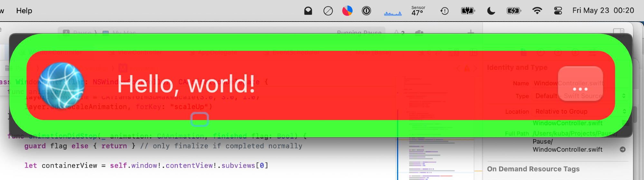Open the Help menu
Screen dimensions: 644x180
tap(24, 11)
